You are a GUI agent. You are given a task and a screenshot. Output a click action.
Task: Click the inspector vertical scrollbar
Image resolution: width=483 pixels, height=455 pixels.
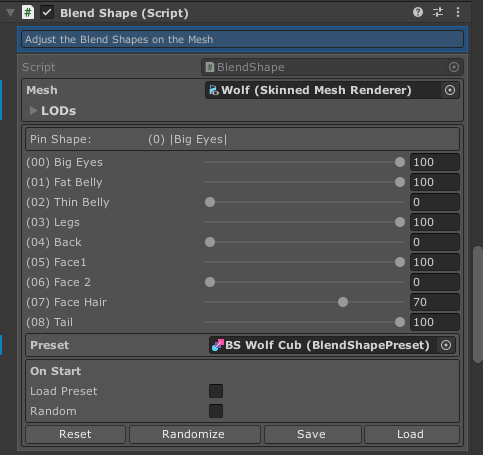coord(478,304)
